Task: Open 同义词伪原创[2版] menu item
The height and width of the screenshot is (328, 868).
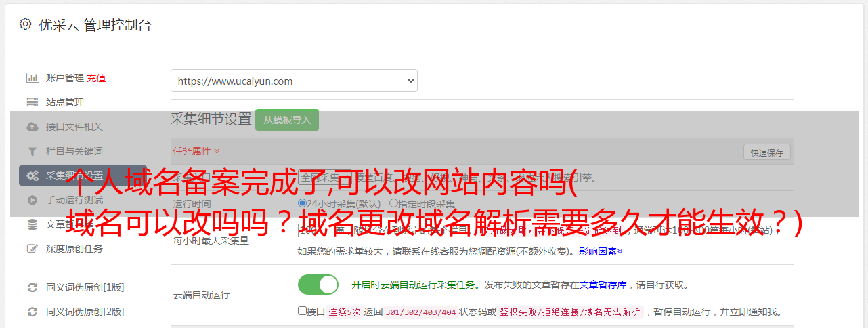Action: coord(85,312)
